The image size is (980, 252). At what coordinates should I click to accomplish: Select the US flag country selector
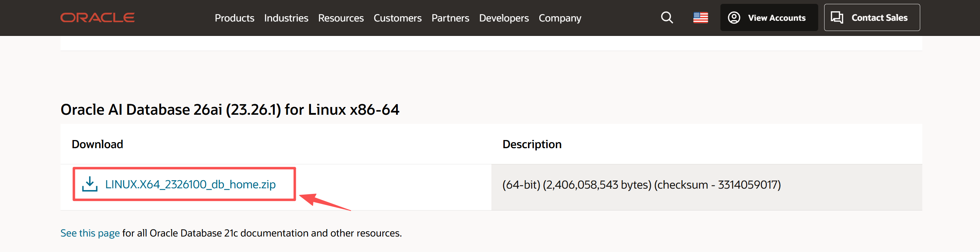tap(700, 18)
